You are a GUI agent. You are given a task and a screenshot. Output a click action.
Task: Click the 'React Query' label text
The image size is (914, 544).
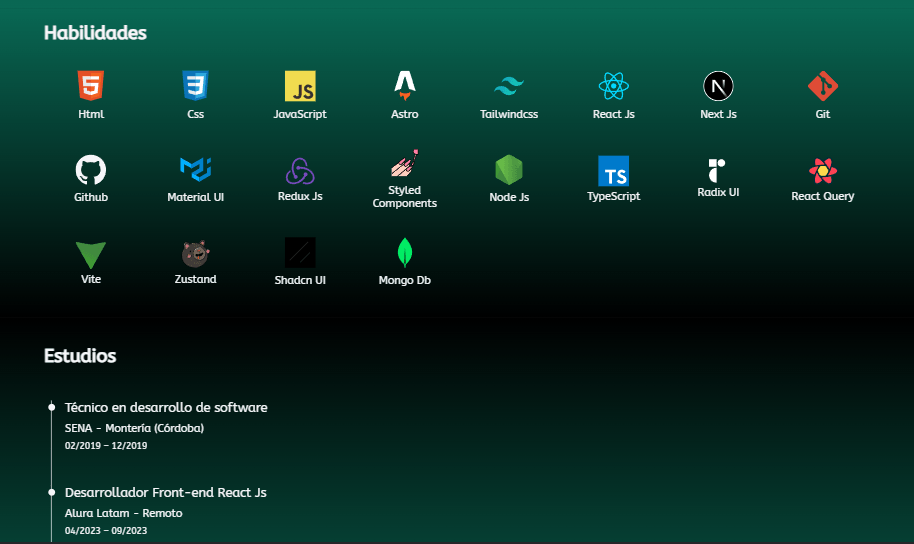click(x=823, y=196)
